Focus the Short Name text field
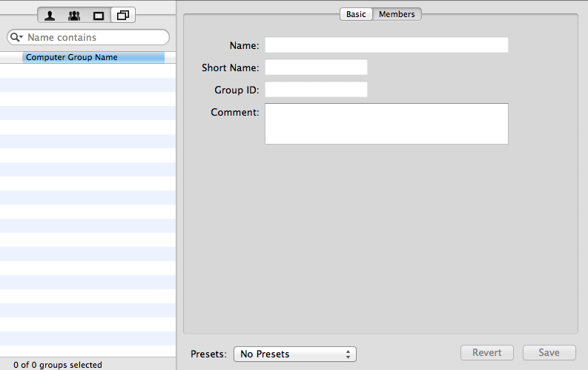588x370 pixels. (316, 67)
